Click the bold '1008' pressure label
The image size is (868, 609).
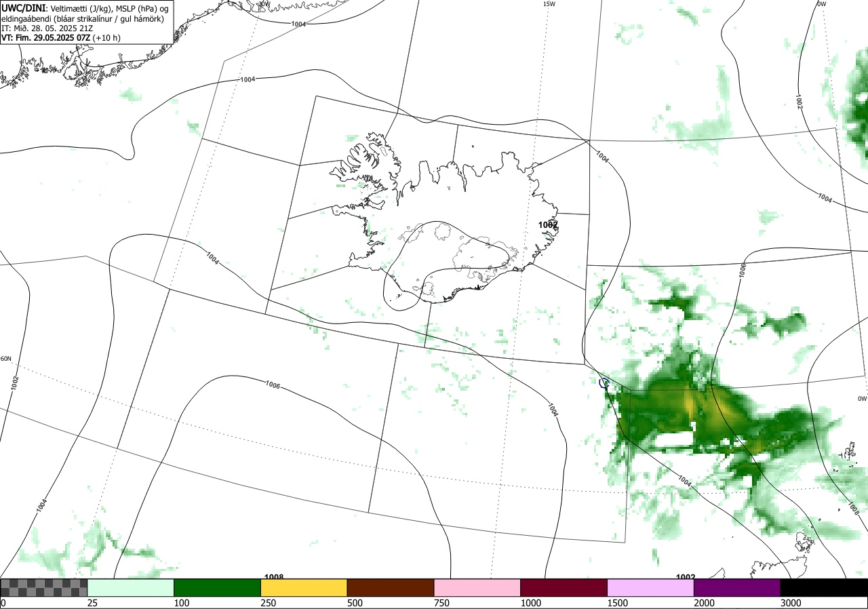(274, 576)
